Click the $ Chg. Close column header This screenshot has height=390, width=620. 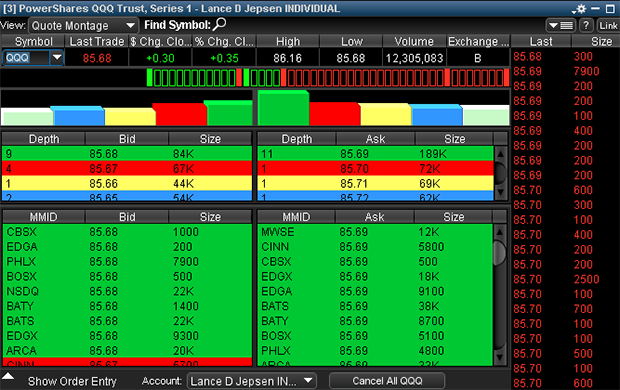point(160,42)
